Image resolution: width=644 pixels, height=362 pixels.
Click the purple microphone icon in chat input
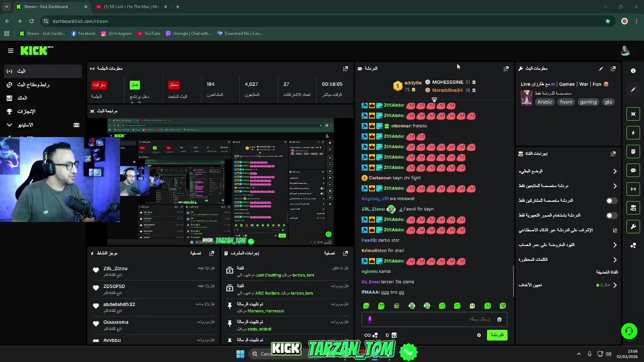tap(370, 319)
